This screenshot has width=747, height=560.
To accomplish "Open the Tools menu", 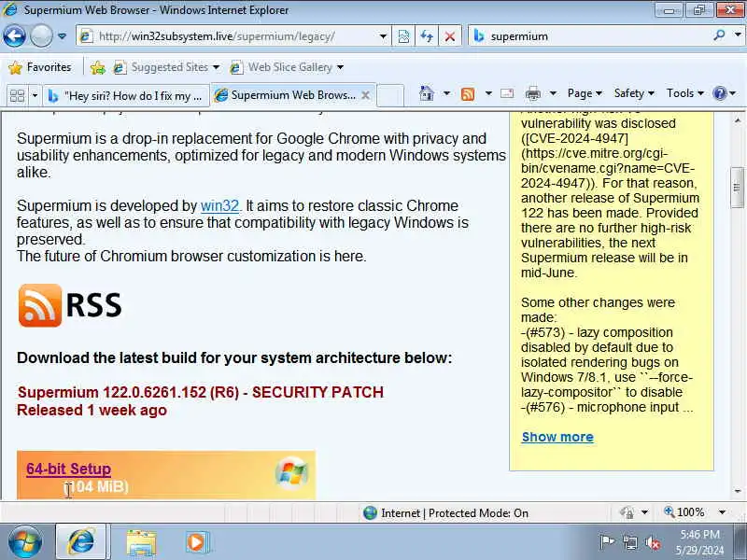I will point(684,93).
